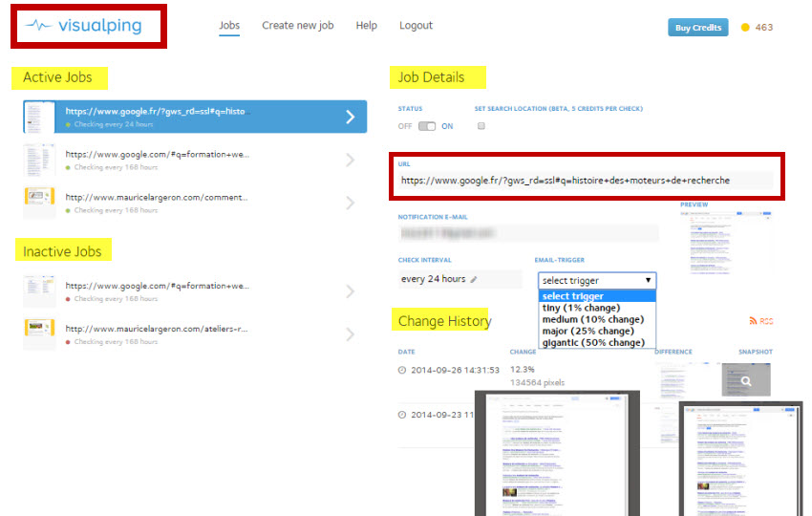Click clock icon of 2014-09-23 entry
This screenshot has height=516, width=812.
[402, 415]
